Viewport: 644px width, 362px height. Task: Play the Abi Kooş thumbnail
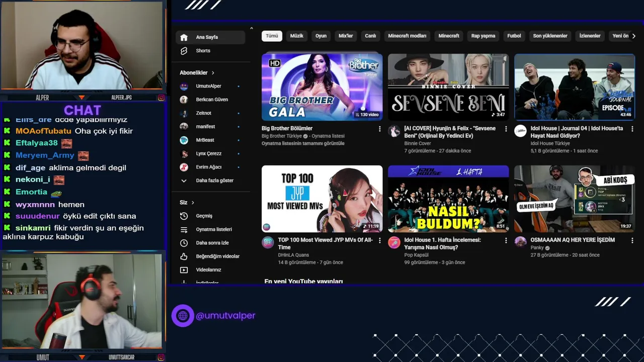click(x=575, y=199)
